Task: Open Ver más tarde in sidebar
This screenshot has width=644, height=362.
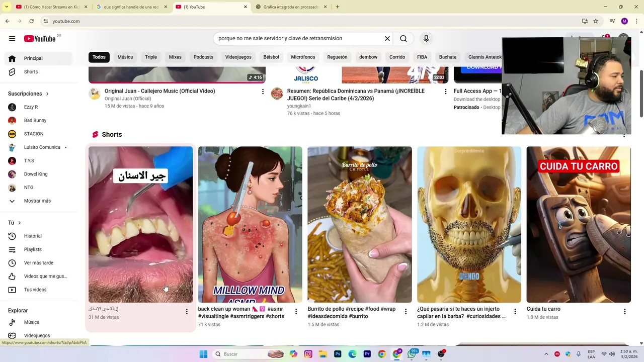Action: [39, 263]
